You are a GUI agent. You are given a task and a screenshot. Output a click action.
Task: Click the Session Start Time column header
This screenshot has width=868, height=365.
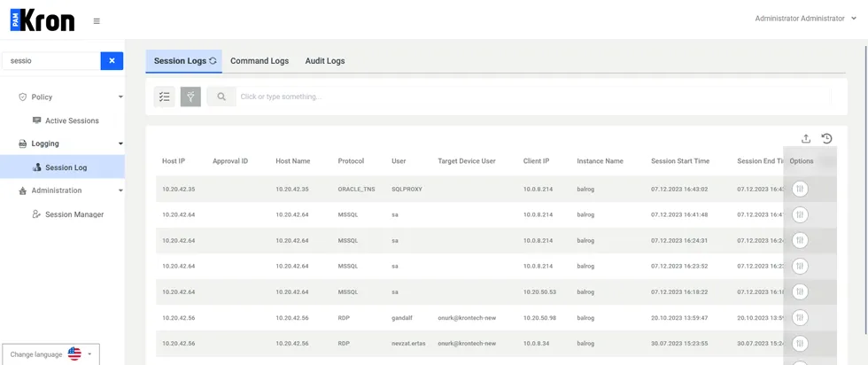coord(680,161)
